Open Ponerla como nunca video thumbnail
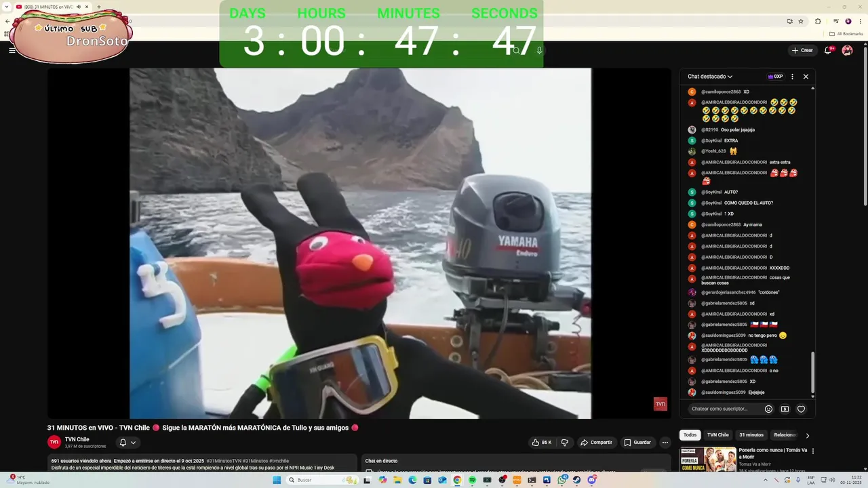868x488 pixels. pos(708,460)
